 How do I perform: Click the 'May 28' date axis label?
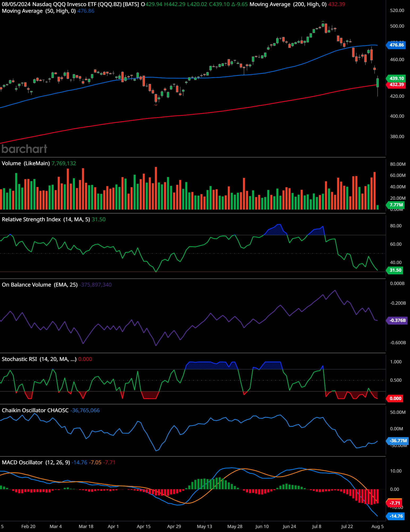235,526
